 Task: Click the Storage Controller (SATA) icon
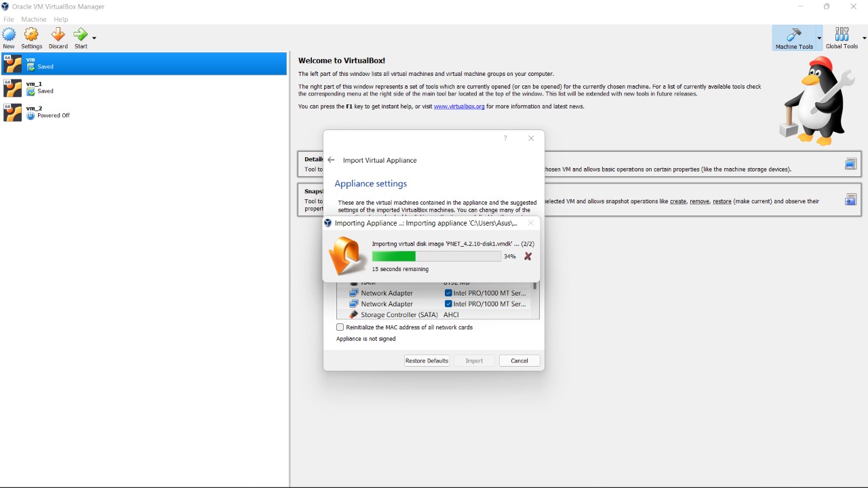[353, 314]
